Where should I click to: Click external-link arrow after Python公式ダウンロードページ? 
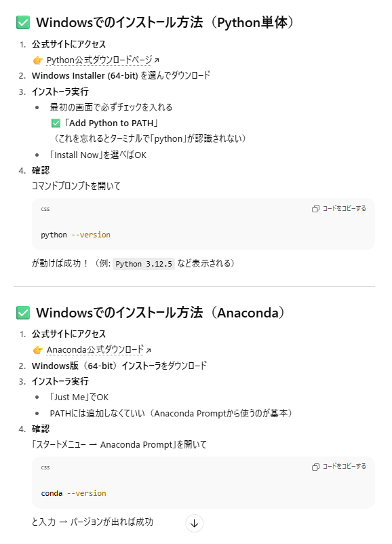[x=157, y=60]
